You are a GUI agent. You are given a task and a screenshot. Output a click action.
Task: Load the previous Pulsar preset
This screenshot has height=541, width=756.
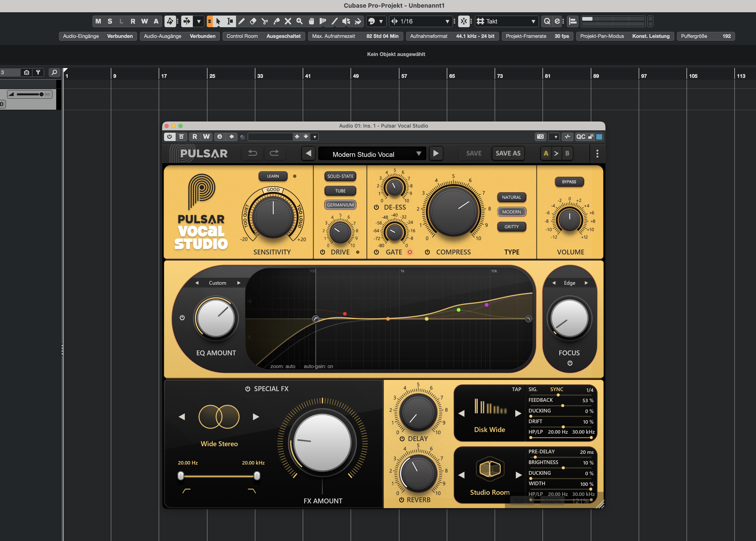[308, 153]
